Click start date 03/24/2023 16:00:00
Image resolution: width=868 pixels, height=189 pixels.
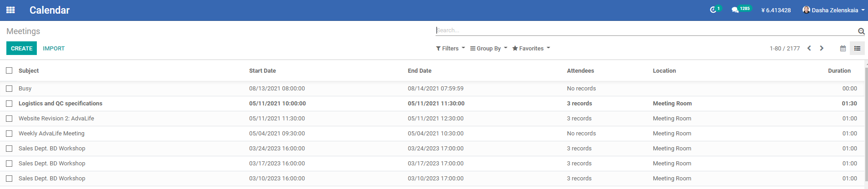(x=277, y=149)
